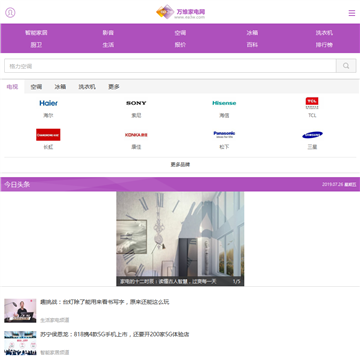Viewport: 360px width, 360px height.
Task: Select the SONY brand logo
Action: click(136, 103)
